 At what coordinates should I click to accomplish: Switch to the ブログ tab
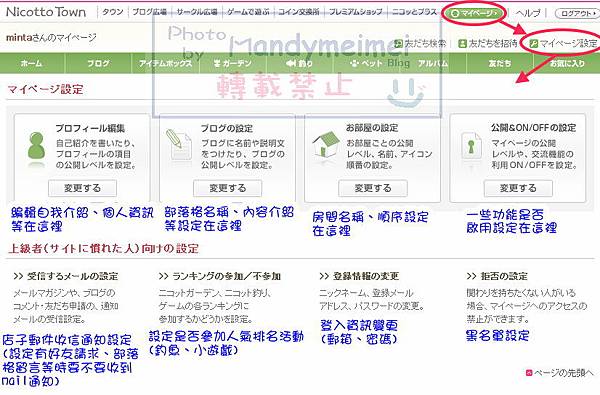pos(98,63)
